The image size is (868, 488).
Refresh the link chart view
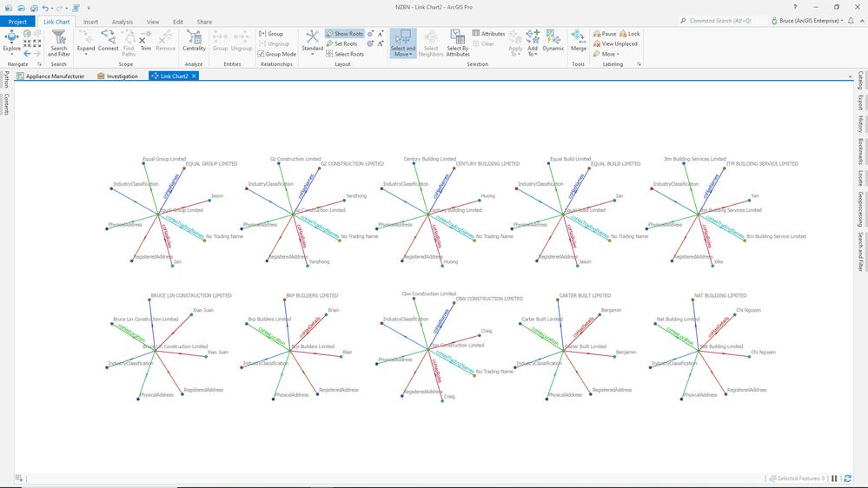847,478
